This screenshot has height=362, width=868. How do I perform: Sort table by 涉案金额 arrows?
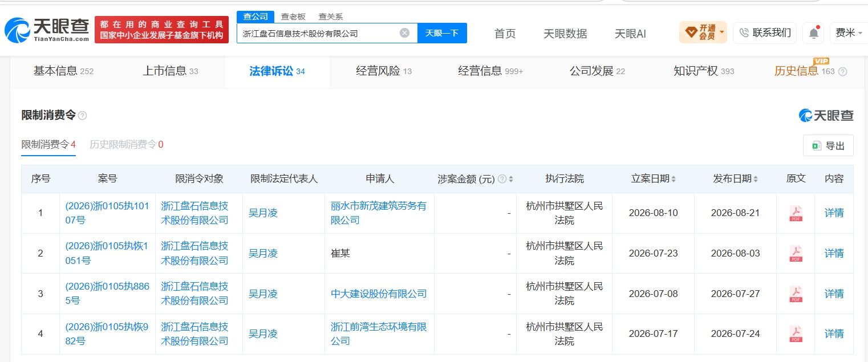(511, 179)
